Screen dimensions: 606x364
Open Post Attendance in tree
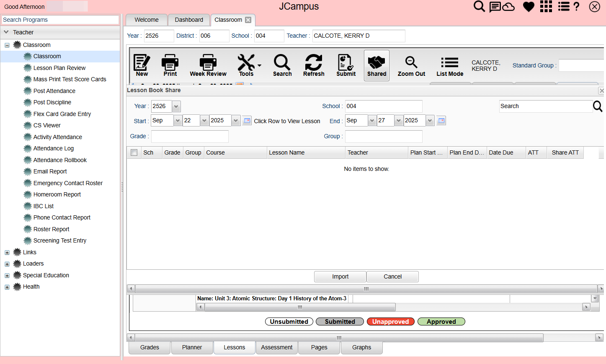coord(54,91)
